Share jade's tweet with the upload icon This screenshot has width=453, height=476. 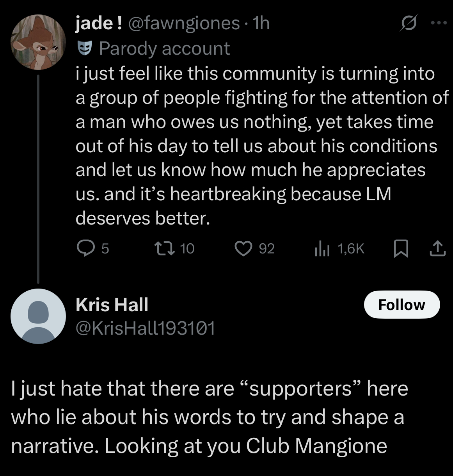pos(437,249)
